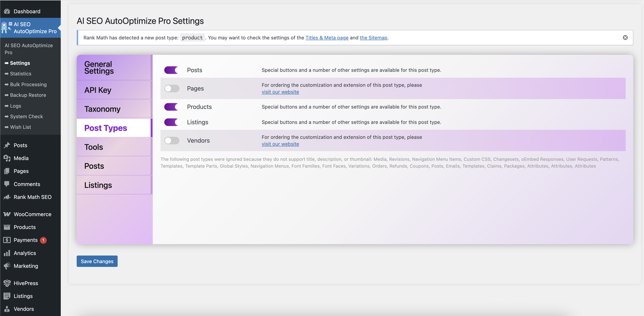The width and height of the screenshot is (644, 316).
Task: Click AI SEO AutoOptimize Pro submenu heading
Action: click(29, 49)
